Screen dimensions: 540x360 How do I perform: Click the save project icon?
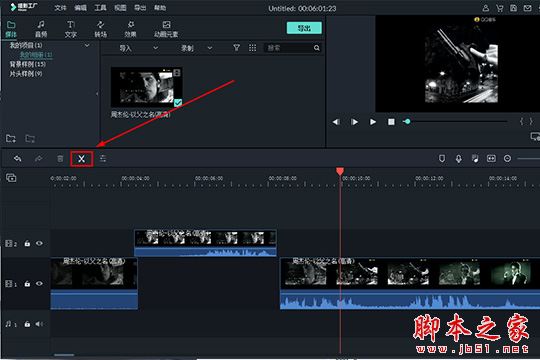pyautogui.click(x=513, y=8)
